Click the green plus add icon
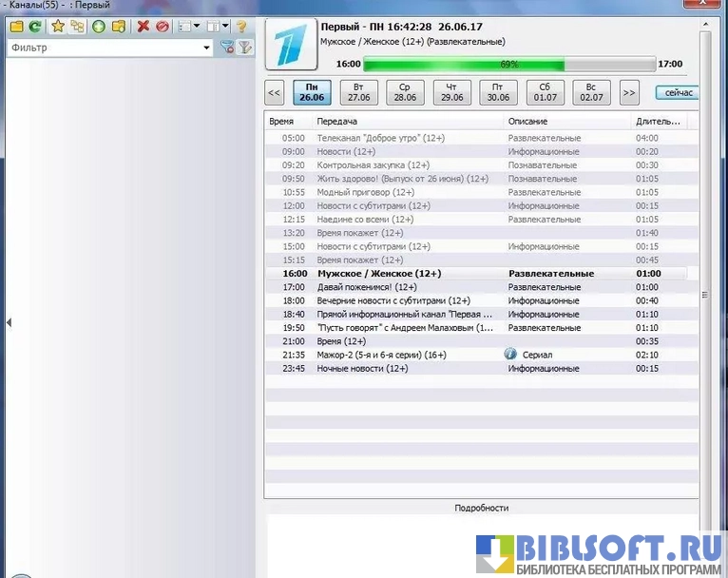Image resolution: width=728 pixels, height=578 pixels. pos(98,27)
